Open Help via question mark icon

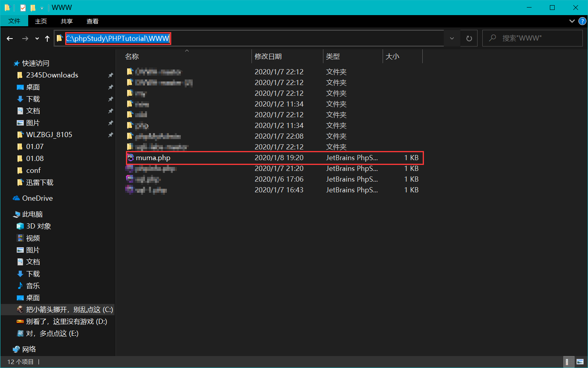tap(582, 21)
